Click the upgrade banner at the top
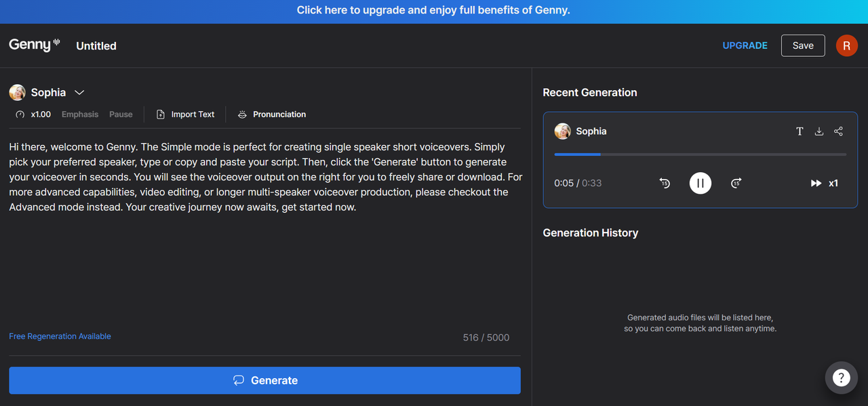Viewport: 868px width, 406px height. [434, 10]
